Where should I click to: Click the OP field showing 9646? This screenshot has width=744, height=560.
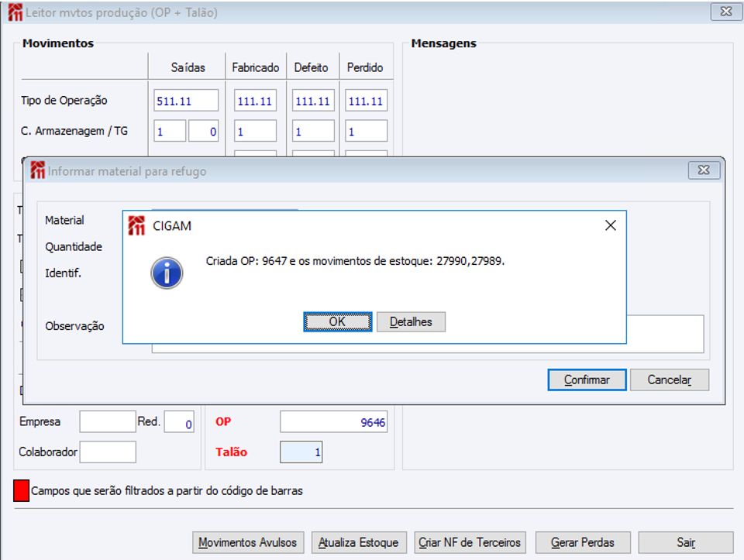click(333, 421)
